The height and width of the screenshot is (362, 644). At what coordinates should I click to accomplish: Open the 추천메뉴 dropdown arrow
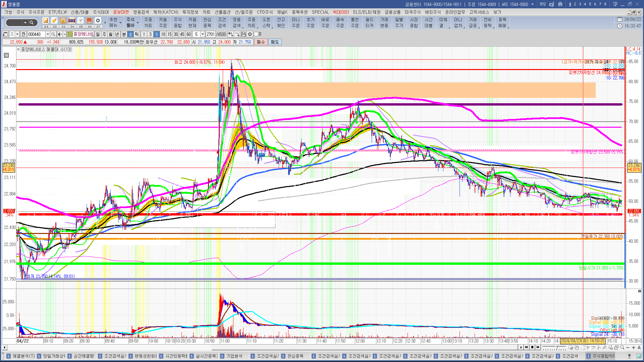click(x=120, y=23)
